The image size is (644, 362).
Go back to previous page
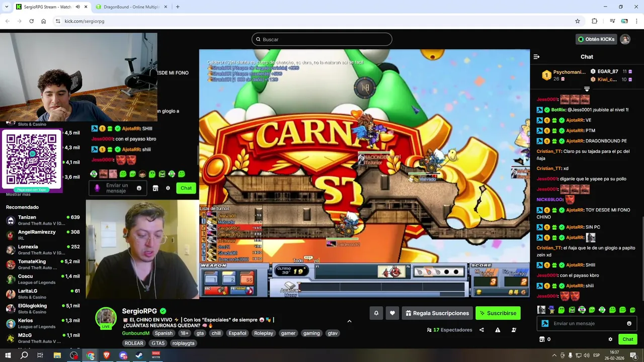pyautogui.click(x=7, y=21)
